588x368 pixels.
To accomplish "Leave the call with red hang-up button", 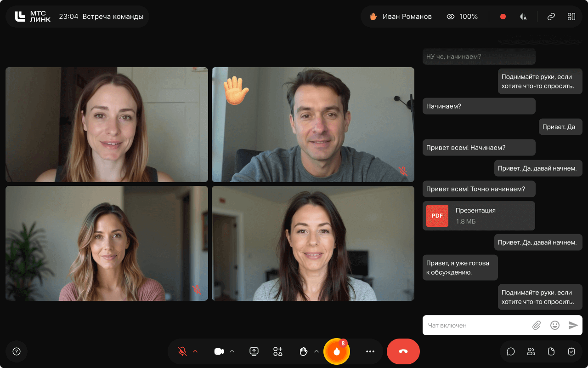I will click(403, 351).
